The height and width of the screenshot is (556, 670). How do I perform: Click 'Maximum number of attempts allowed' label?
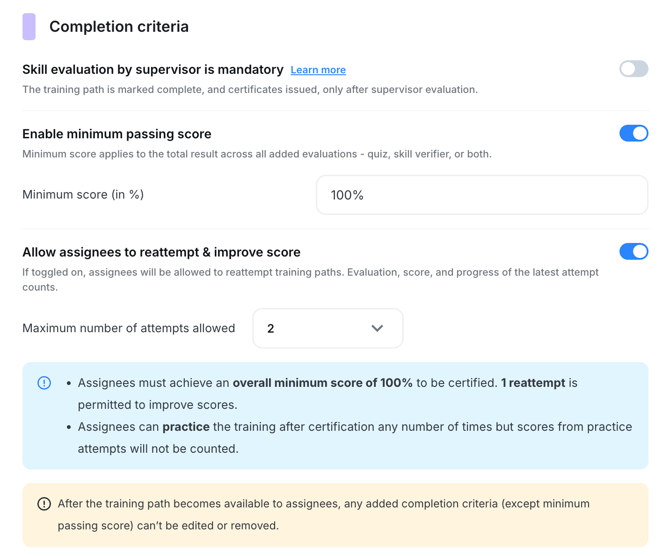[129, 328]
